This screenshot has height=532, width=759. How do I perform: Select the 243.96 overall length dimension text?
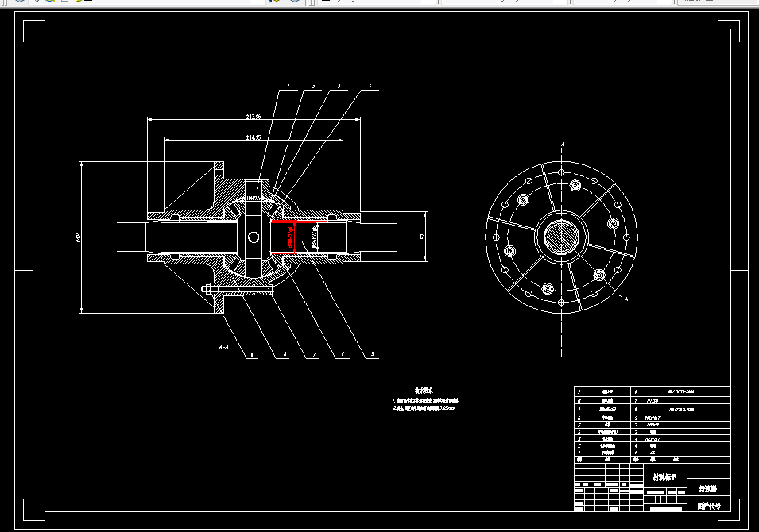pyautogui.click(x=254, y=117)
